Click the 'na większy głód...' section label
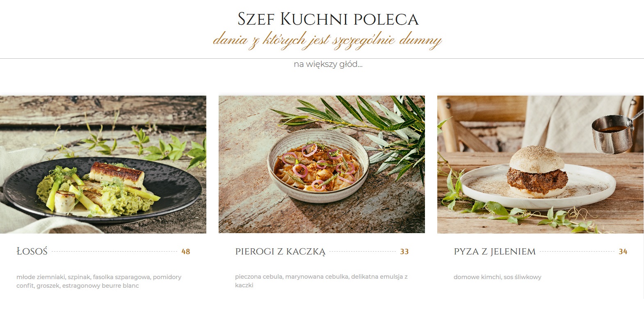 coord(328,64)
